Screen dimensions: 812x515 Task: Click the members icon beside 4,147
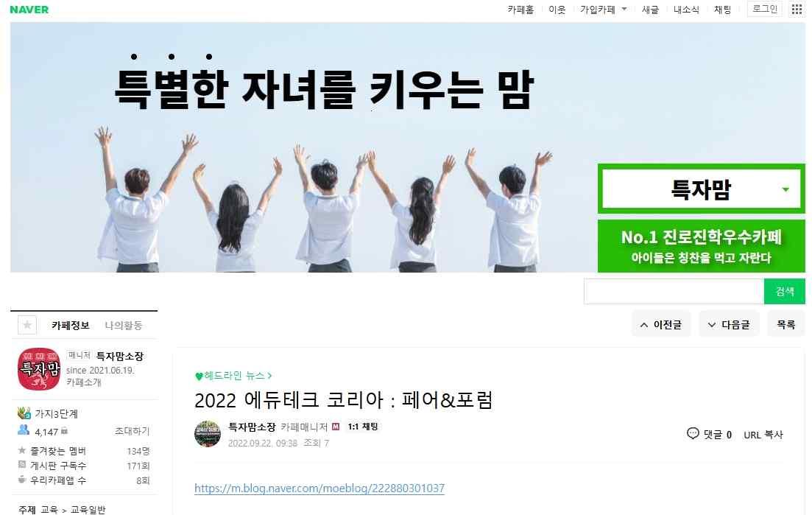point(24,430)
